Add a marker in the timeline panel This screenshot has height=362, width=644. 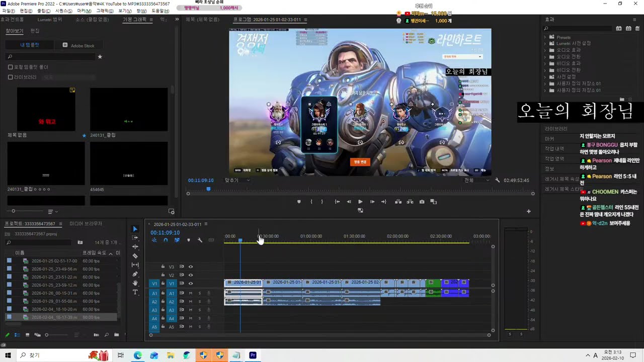point(189,240)
